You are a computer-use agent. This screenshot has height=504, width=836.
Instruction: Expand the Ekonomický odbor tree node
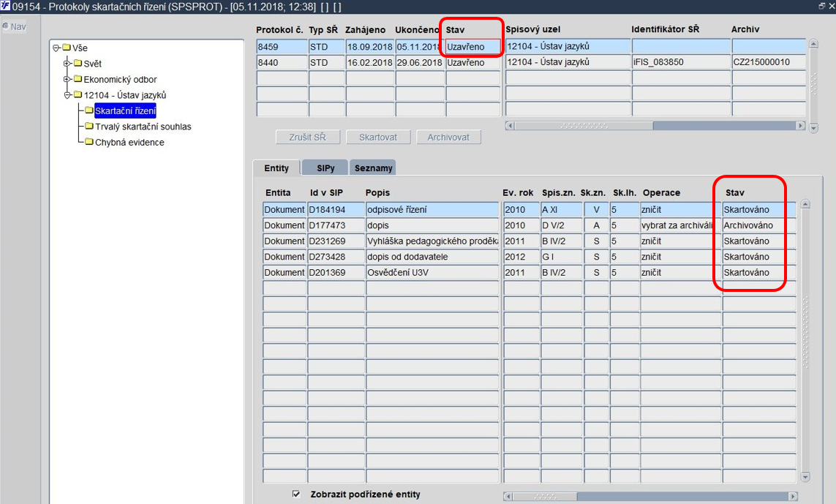[67, 79]
